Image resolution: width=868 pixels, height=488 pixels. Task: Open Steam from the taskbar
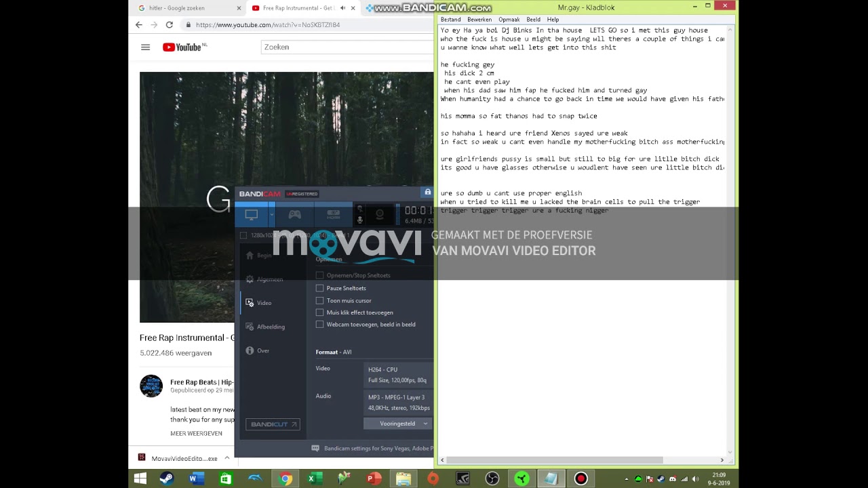coord(166,479)
